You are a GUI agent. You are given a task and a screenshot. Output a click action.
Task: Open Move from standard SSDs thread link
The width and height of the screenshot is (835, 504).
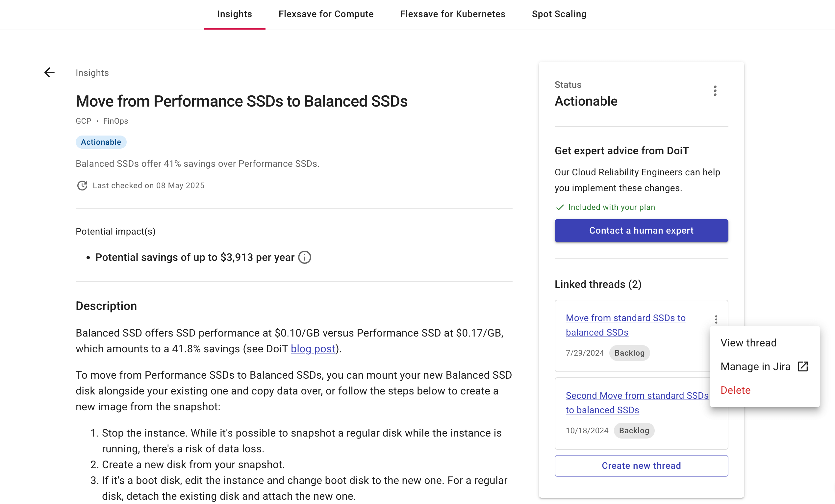625,325
